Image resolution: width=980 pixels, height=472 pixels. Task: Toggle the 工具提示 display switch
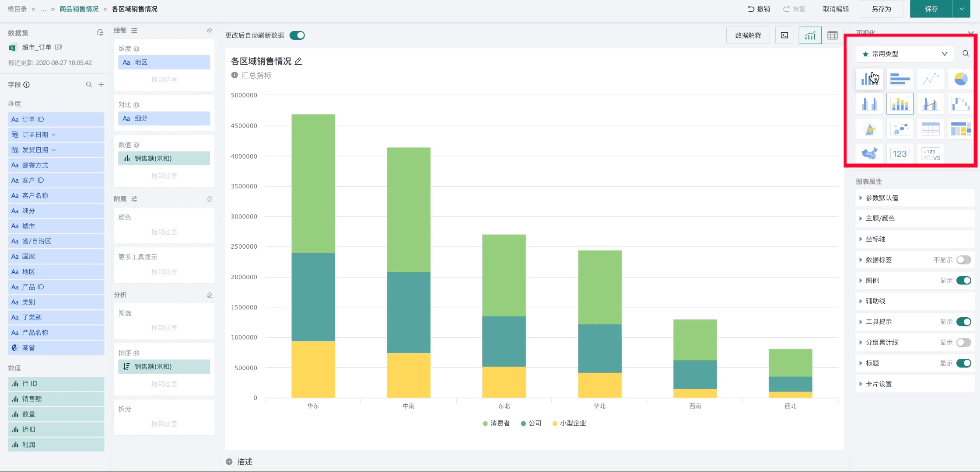click(963, 322)
